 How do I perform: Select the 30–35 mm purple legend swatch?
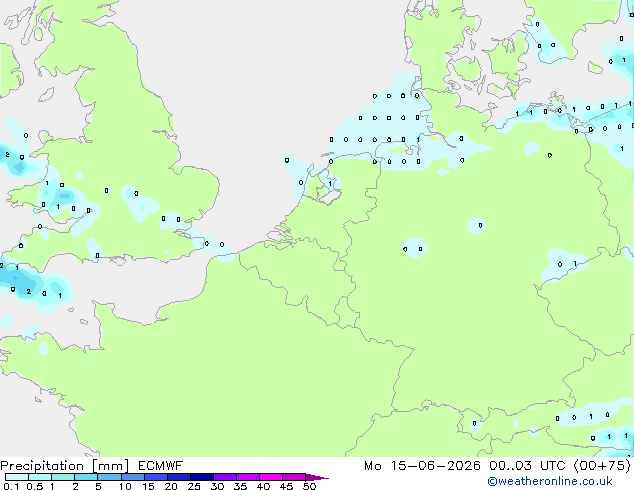point(225,477)
